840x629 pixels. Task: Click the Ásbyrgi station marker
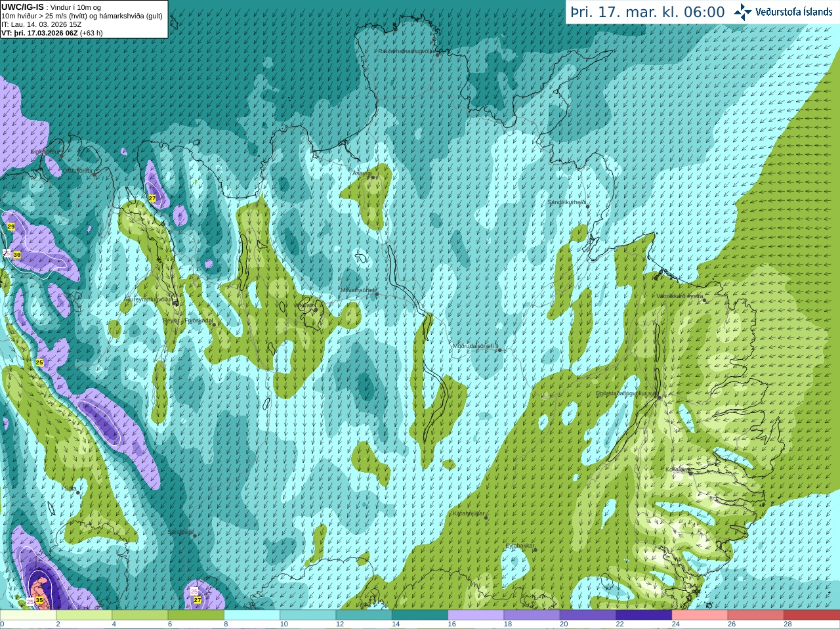click(372, 177)
